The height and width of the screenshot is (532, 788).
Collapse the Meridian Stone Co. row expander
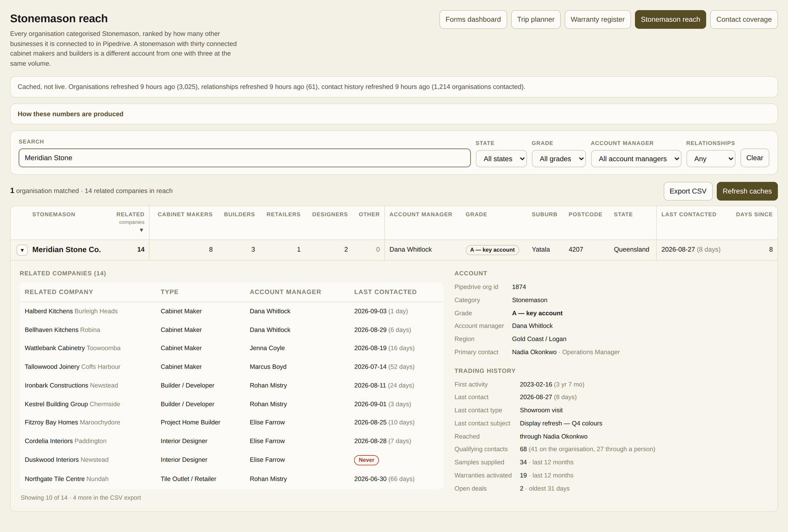click(x=22, y=250)
